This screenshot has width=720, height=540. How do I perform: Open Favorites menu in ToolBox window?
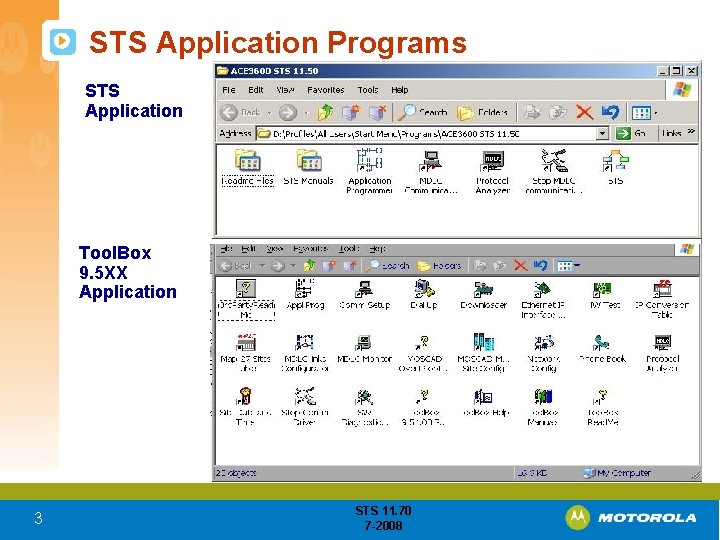pyautogui.click(x=310, y=248)
